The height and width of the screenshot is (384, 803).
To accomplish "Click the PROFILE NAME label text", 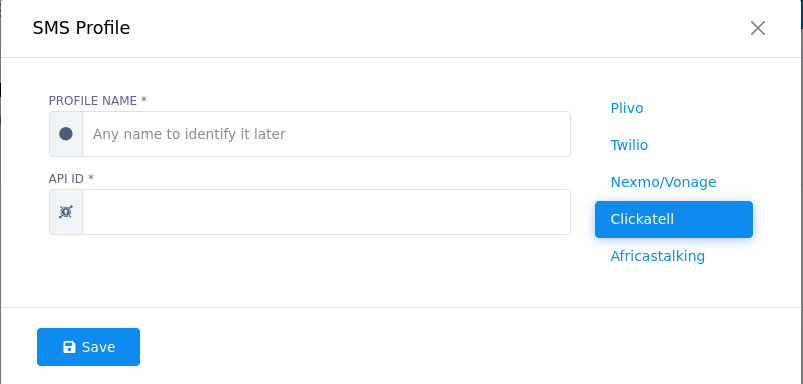I will click(x=93, y=101).
